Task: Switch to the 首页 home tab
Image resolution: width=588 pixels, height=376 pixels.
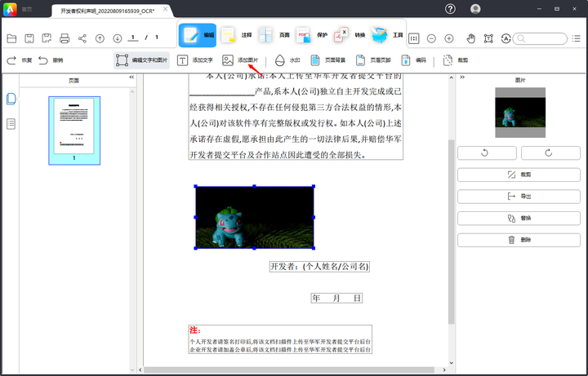Action: point(27,9)
